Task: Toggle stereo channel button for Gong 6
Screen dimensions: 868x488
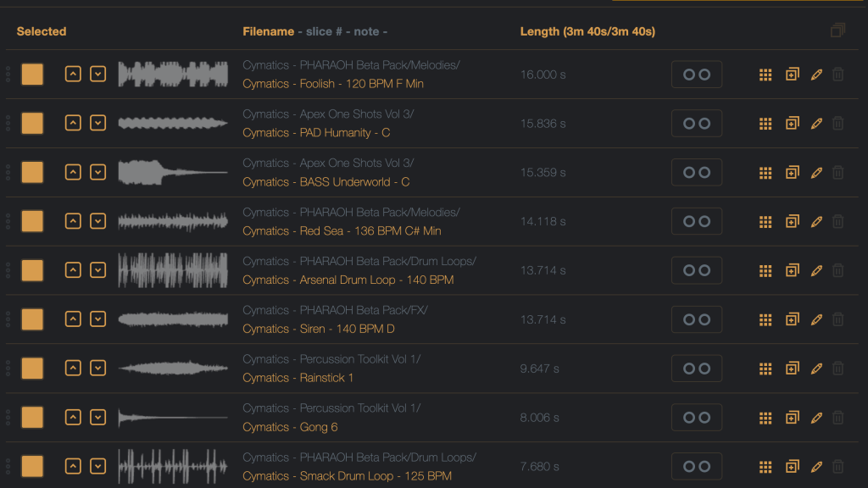Action: (x=696, y=418)
